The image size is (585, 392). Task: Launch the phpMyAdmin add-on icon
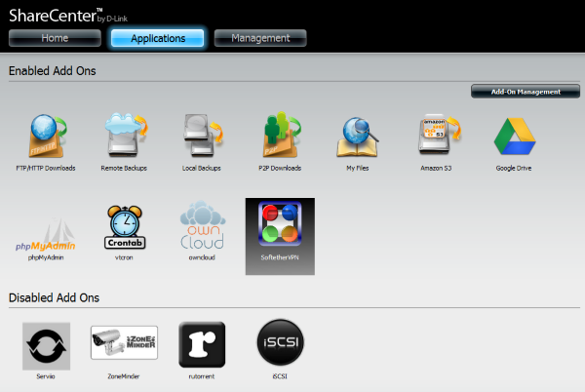[x=46, y=235]
